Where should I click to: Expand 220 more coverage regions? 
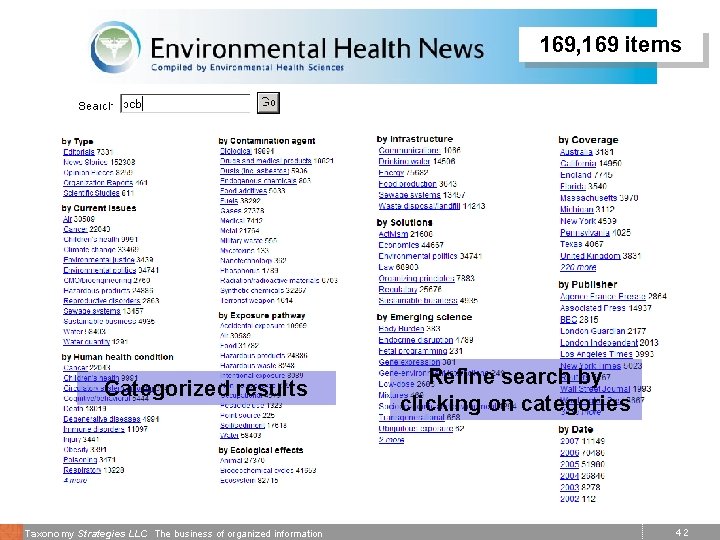tap(578, 267)
